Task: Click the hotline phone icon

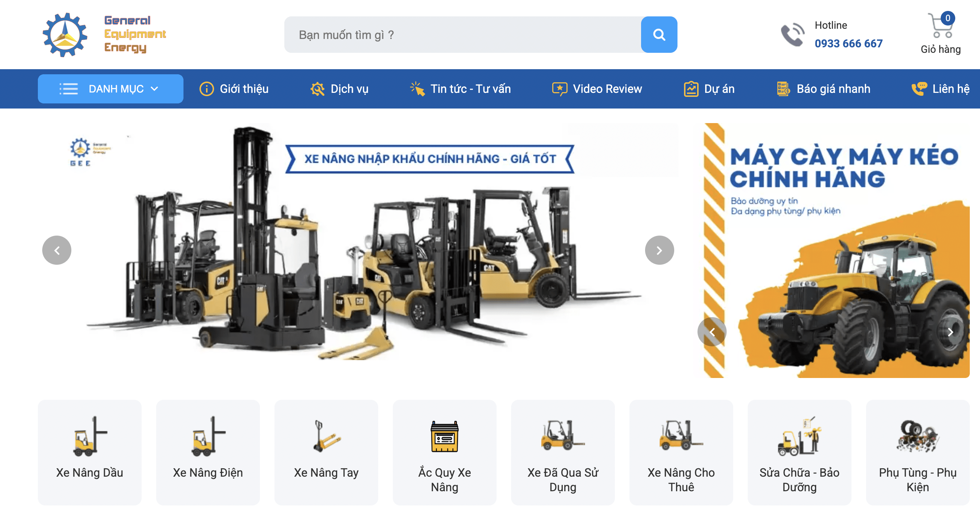Action: tap(793, 35)
